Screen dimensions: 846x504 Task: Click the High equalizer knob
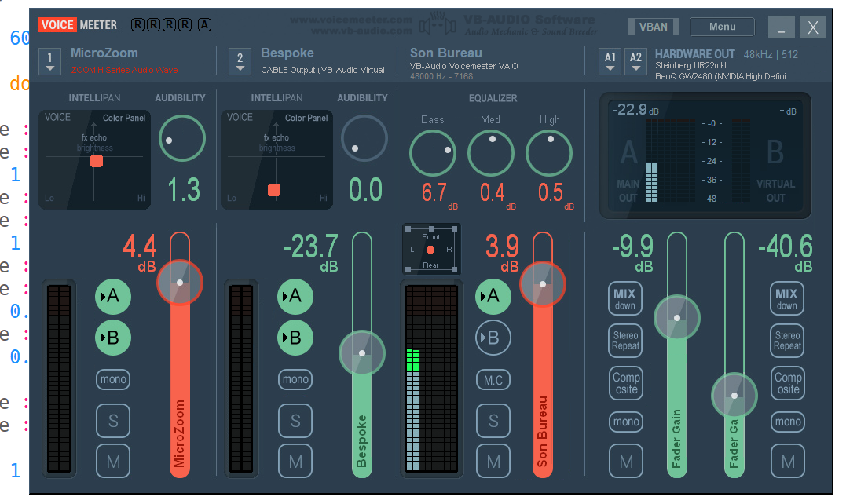tap(549, 153)
